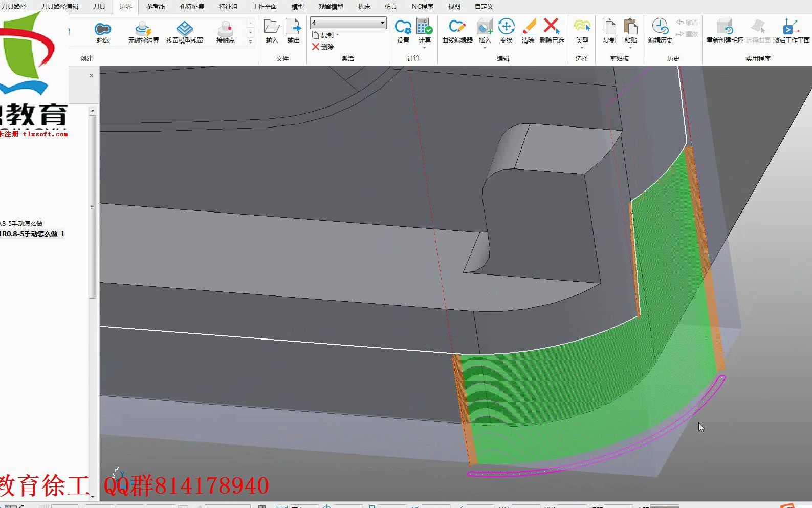The height and width of the screenshot is (508, 812).
Task: Select the bold tree entry ending in 手动怎么做_1
Action: click(33, 234)
